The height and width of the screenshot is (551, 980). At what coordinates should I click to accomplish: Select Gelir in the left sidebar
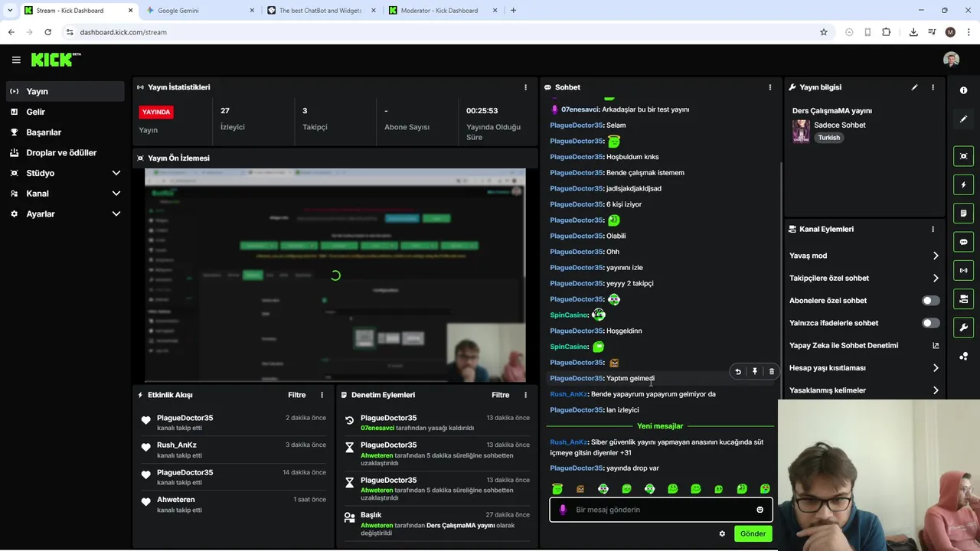65,112
